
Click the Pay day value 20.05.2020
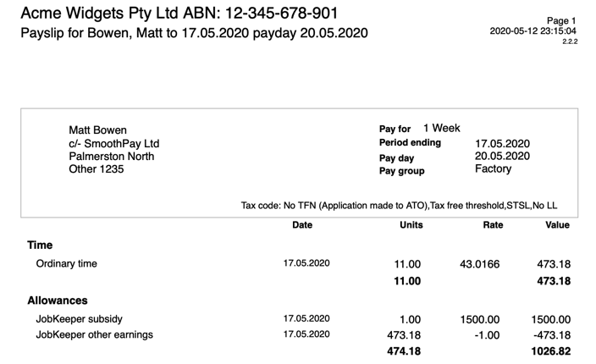point(502,157)
